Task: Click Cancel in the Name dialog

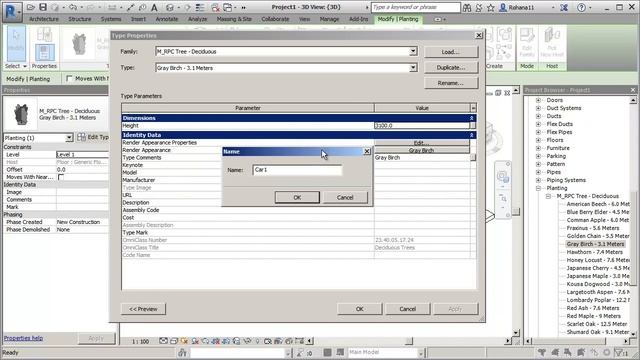Action: tap(345, 198)
